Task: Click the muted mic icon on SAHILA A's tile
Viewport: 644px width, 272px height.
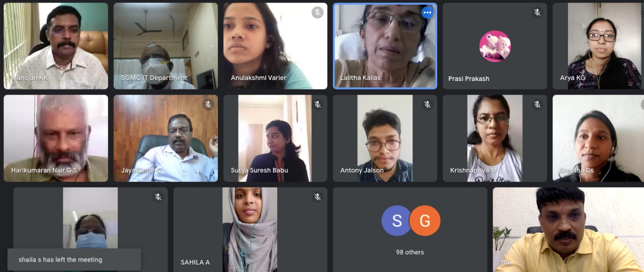Action: point(317,197)
